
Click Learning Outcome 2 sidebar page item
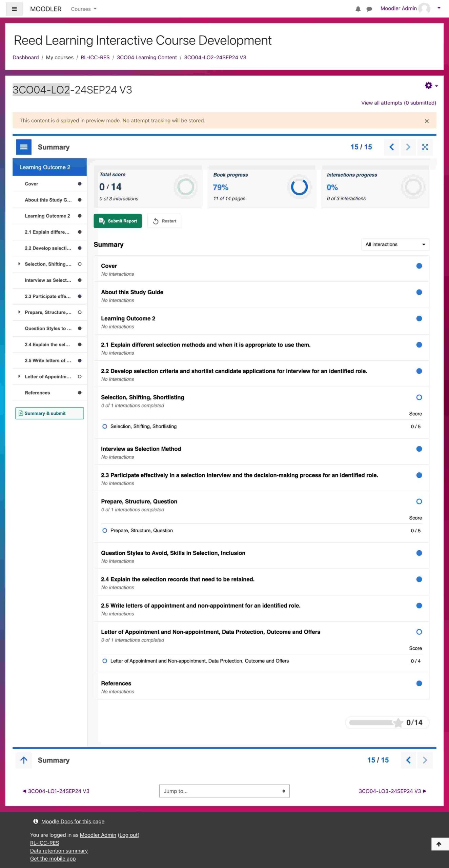[49, 216]
